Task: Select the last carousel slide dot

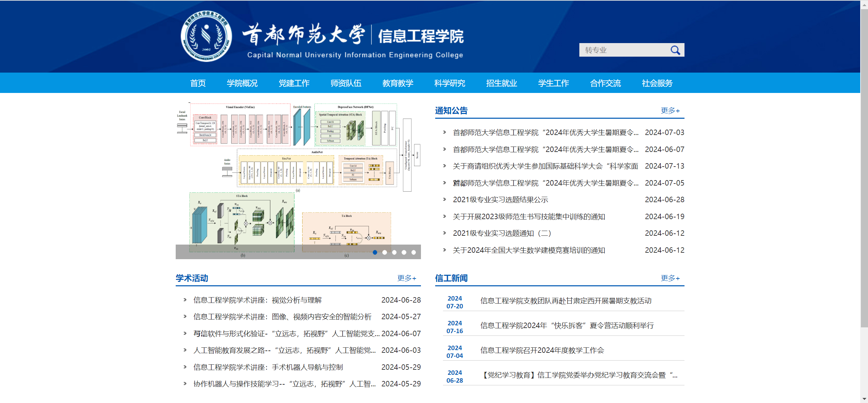Action: pyautogui.click(x=413, y=252)
